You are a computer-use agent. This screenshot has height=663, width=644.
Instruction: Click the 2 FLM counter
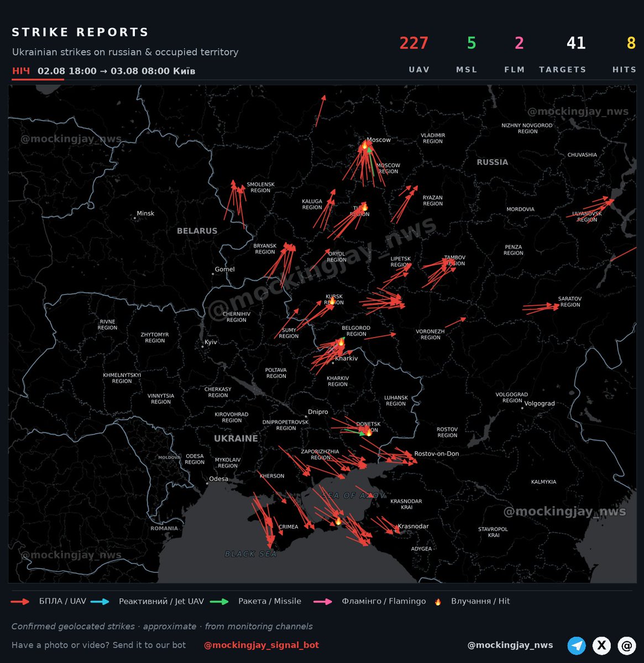point(519,43)
